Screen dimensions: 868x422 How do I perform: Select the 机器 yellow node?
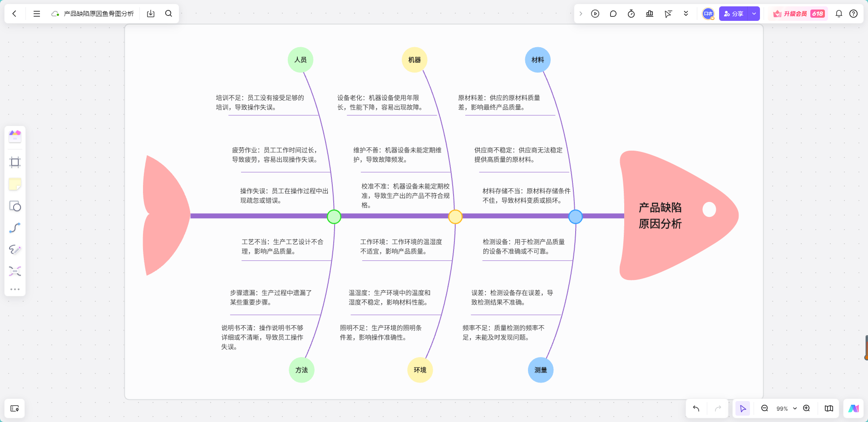point(414,60)
